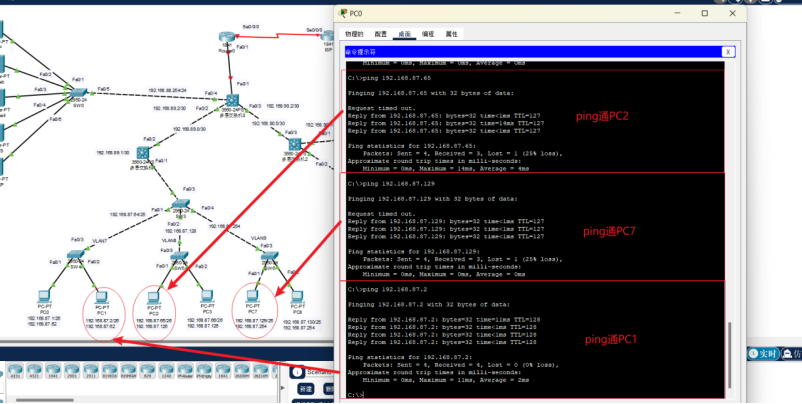Pick the 1240 router from palette

coord(166,369)
